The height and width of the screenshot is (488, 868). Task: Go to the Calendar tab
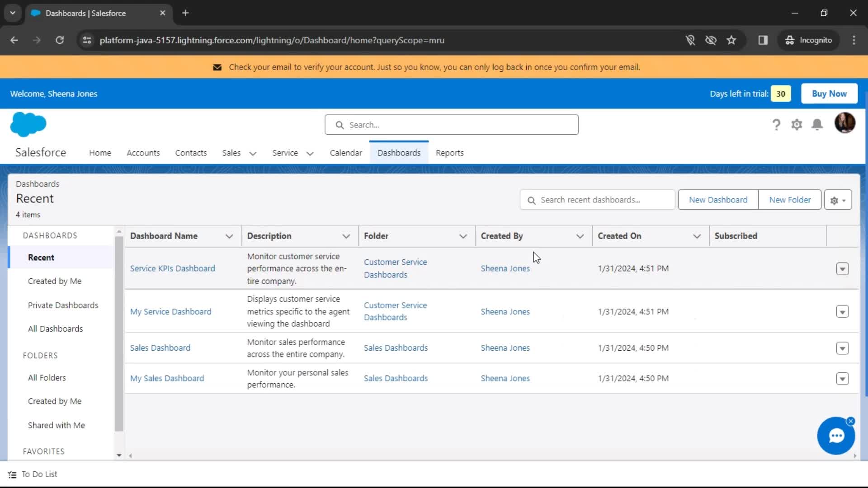(346, 153)
